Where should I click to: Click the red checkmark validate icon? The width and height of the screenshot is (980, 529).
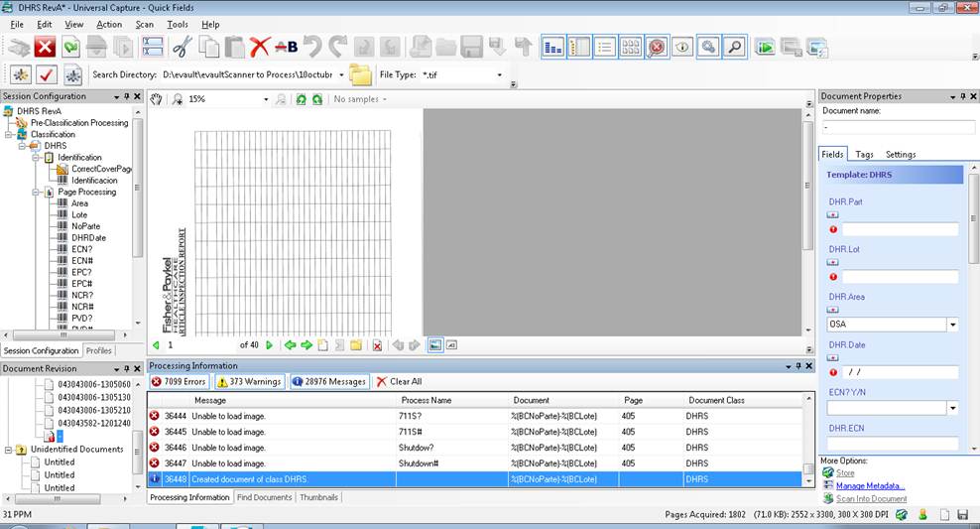click(46, 74)
